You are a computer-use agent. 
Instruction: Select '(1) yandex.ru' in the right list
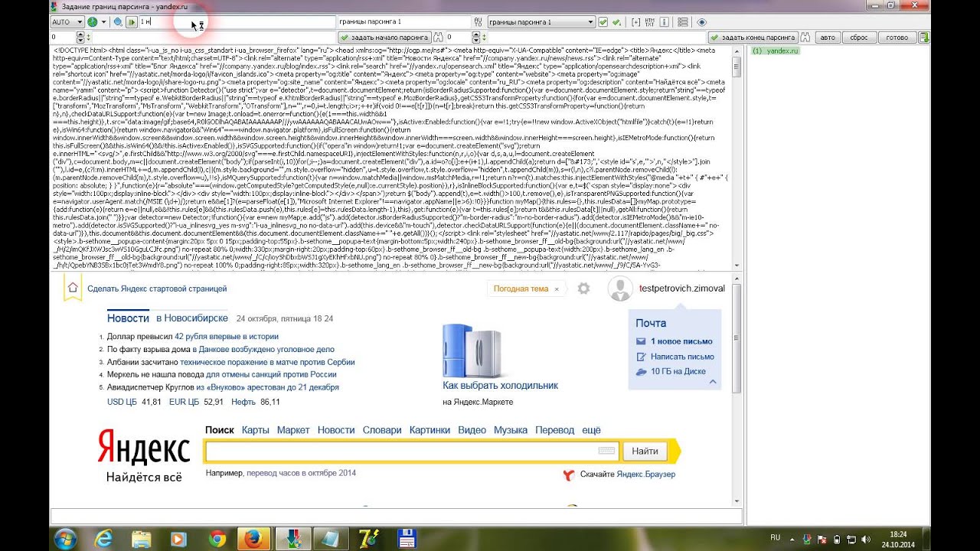[775, 51]
